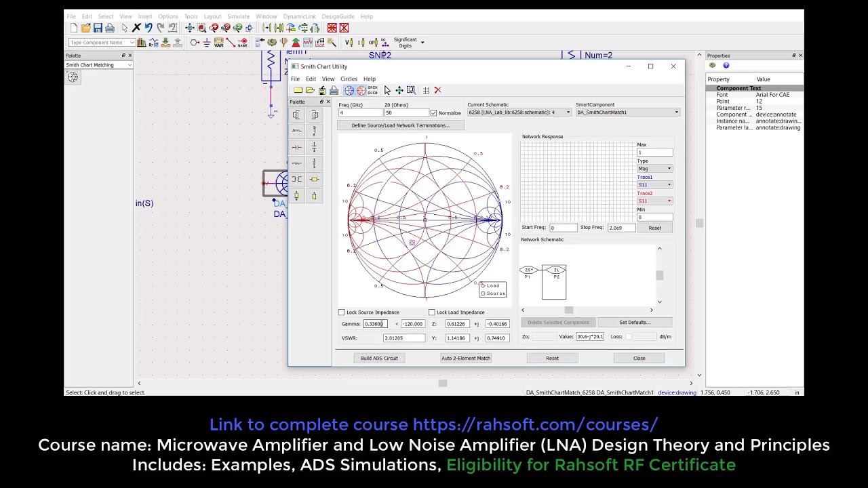Create new Smith Chart Utility file

298,90
